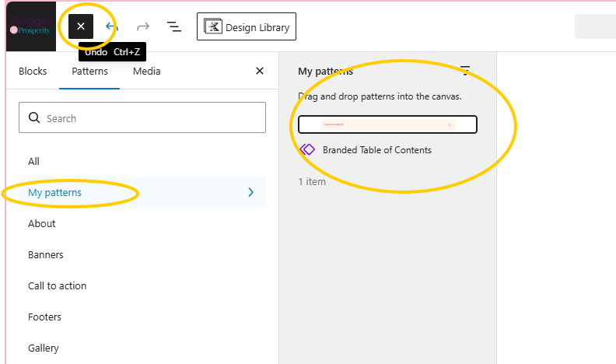Switch to the Blocks tab

click(33, 71)
